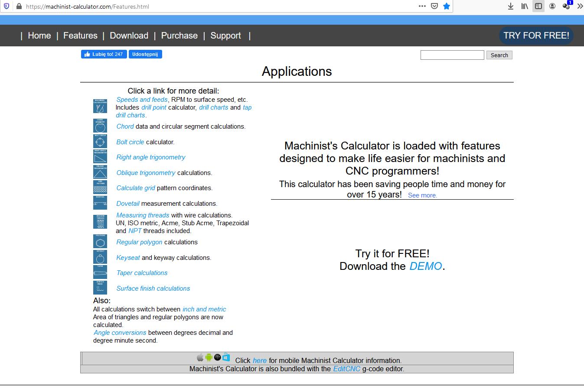Open the browser downloads arrow
The image size is (584, 392).
click(511, 6)
